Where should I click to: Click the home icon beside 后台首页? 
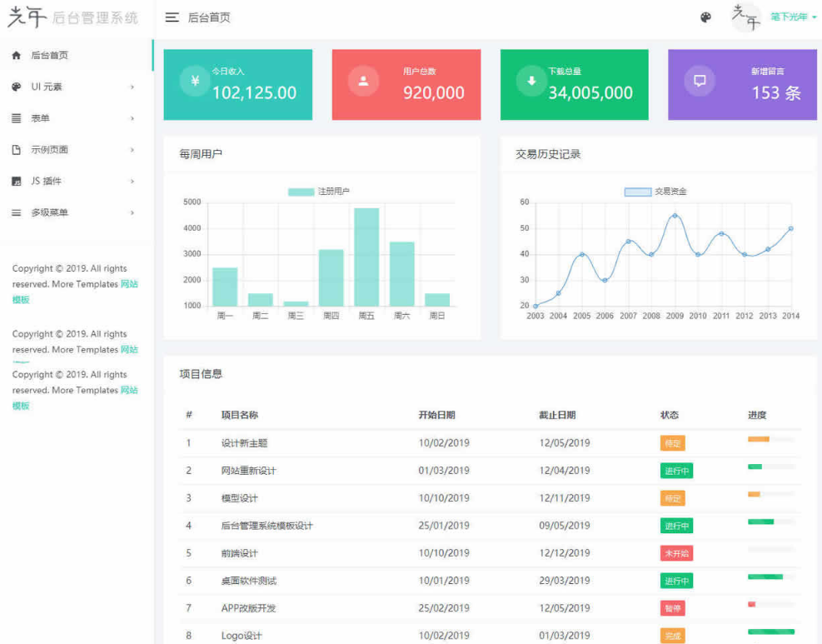pos(16,56)
